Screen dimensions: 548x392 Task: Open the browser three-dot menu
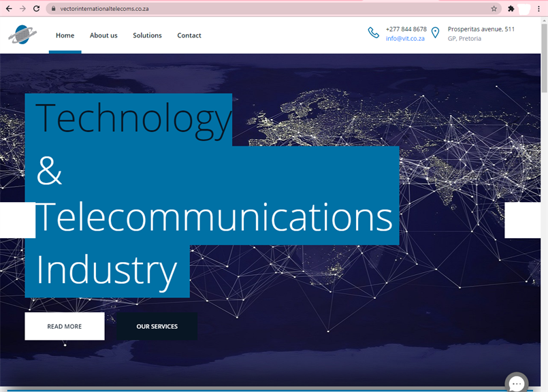pyautogui.click(x=538, y=9)
